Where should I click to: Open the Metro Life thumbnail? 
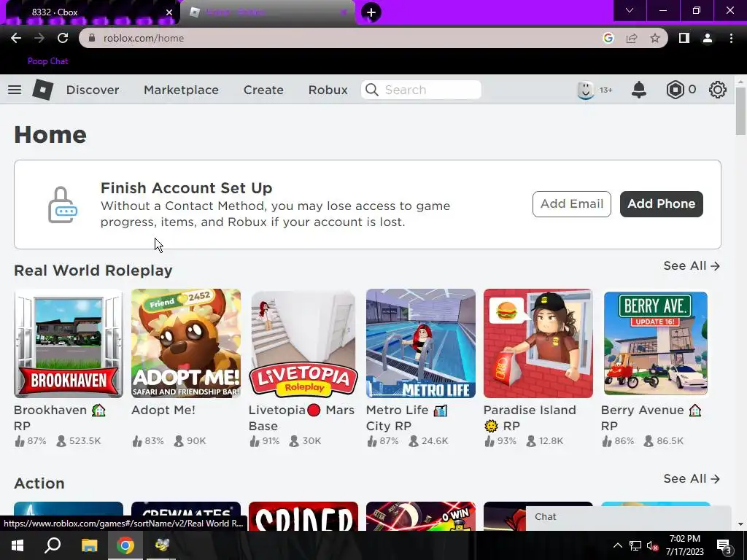(x=421, y=343)
